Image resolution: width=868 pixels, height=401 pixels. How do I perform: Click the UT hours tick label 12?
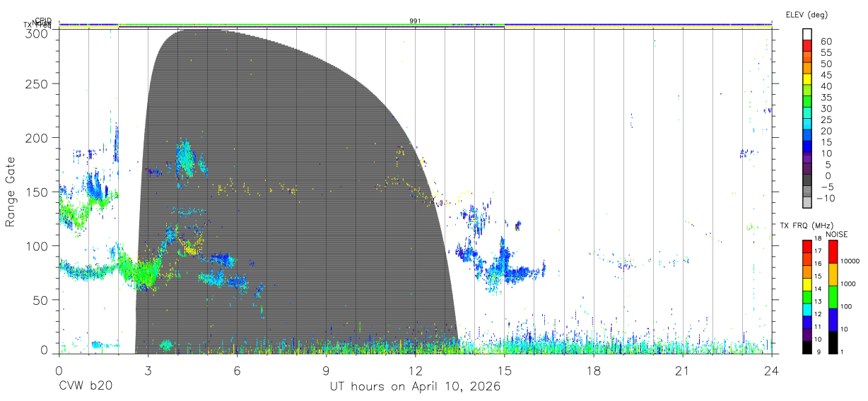click(x=416, y=371)
